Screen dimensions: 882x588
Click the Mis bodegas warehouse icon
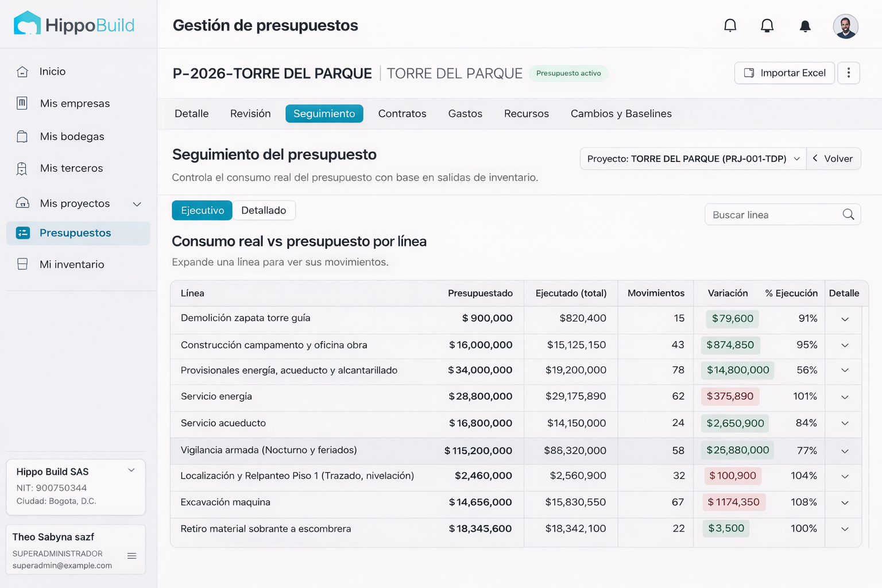22,137
